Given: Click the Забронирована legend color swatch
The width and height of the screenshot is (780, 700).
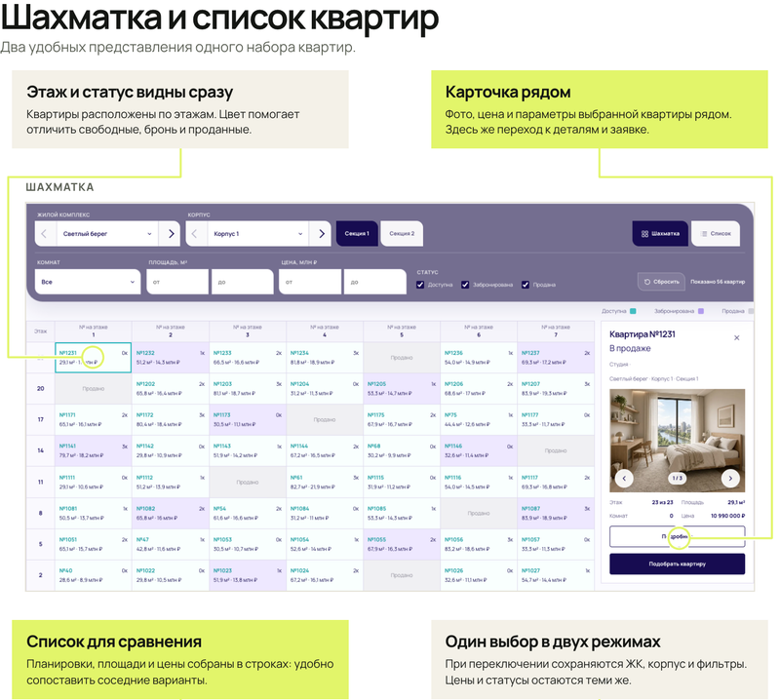Looking at the screenshot, I should 701,311.
